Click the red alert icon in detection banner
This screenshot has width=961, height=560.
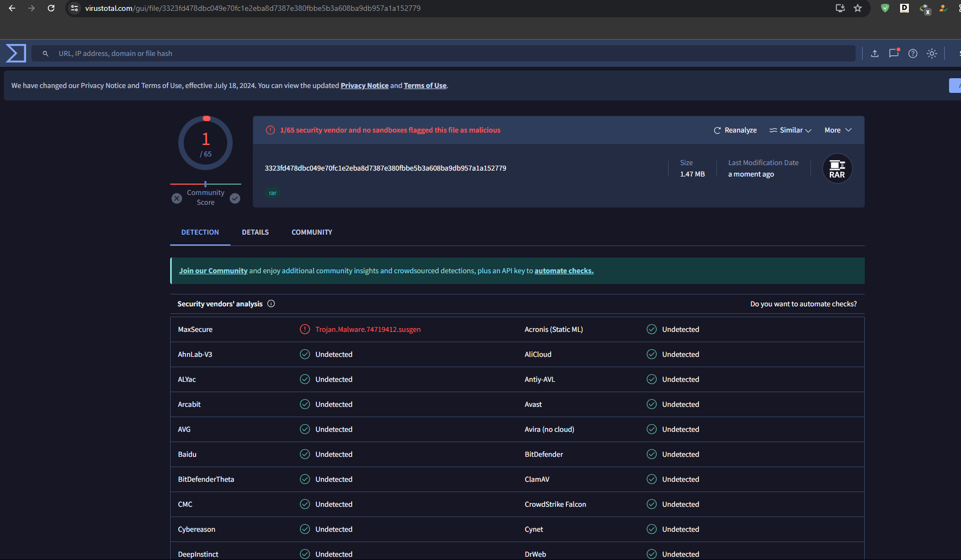270,130
